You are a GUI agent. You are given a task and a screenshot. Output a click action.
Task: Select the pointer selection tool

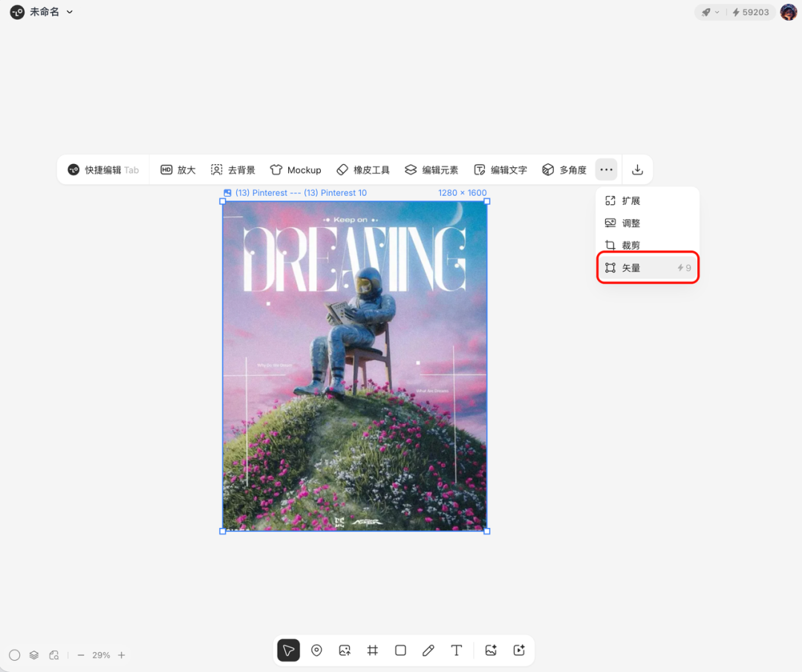pyautogui.click(x=288, y=650)
